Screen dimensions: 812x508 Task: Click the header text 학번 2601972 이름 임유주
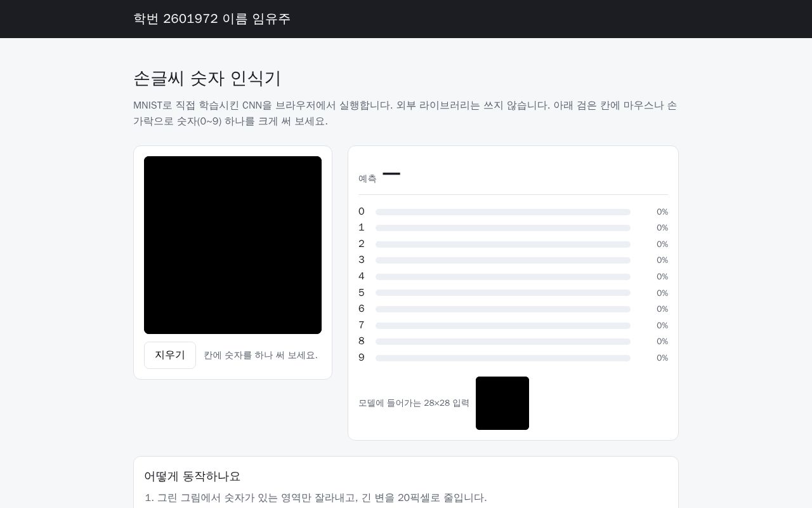coord(212,19)
